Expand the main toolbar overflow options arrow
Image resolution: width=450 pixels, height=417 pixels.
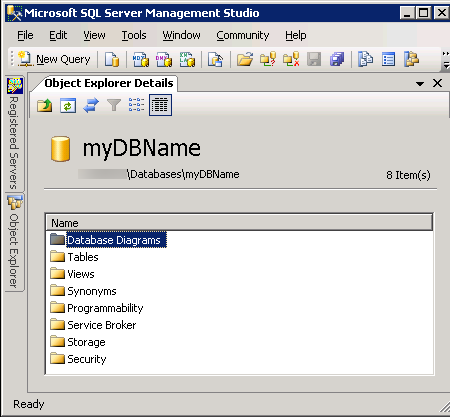tap(446, 66)
